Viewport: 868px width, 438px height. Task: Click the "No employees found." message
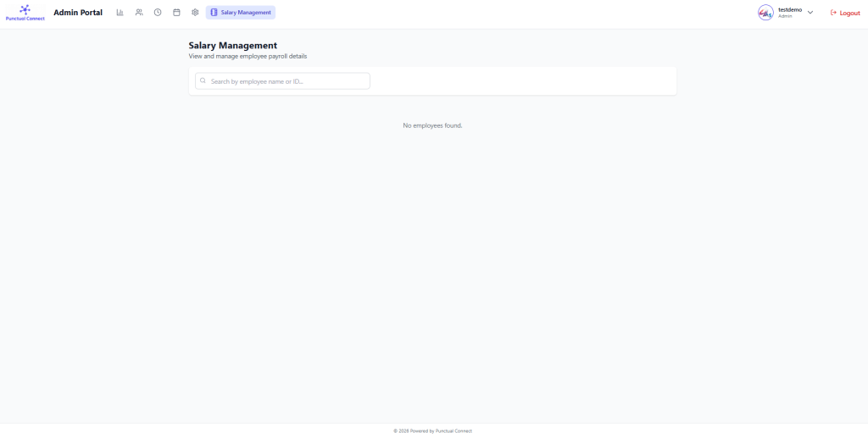pyautogui.click(x=432, y=125)
